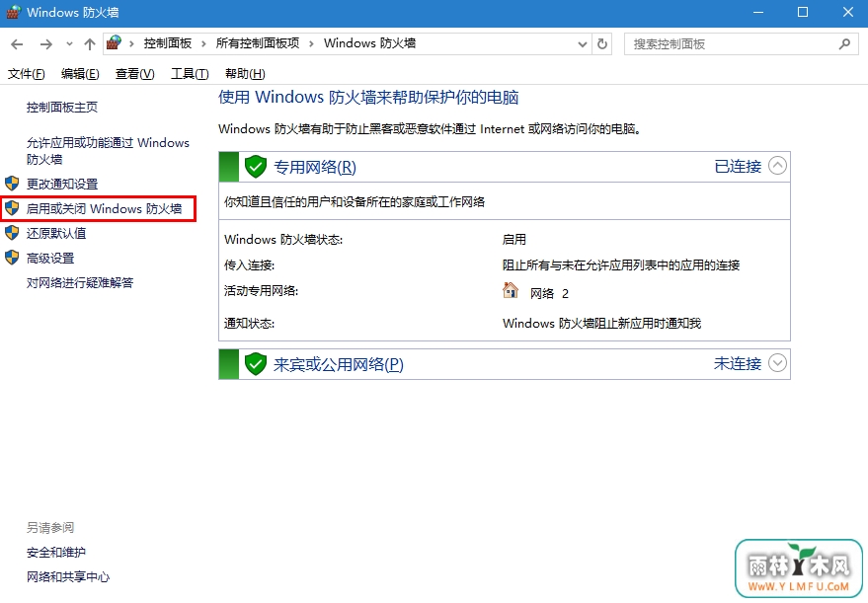
Task: Click the shield icon beside 启用或关闭 Windows 防火墙
Action: (x=12, y=208)
